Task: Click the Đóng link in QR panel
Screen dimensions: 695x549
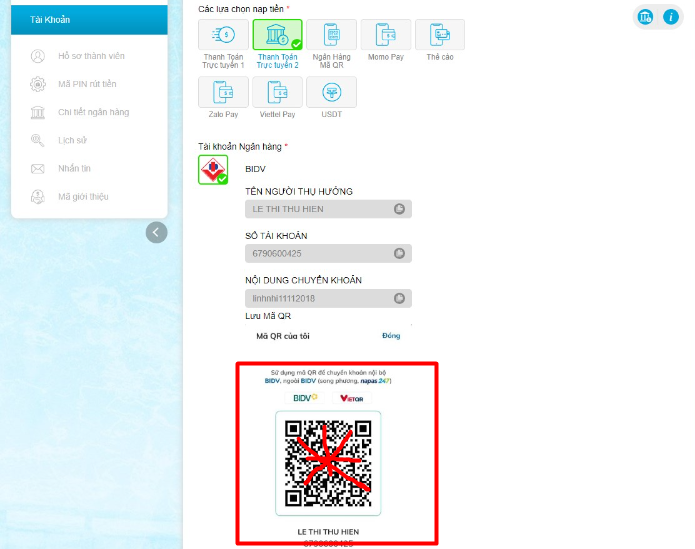Action: pos(391,335)
